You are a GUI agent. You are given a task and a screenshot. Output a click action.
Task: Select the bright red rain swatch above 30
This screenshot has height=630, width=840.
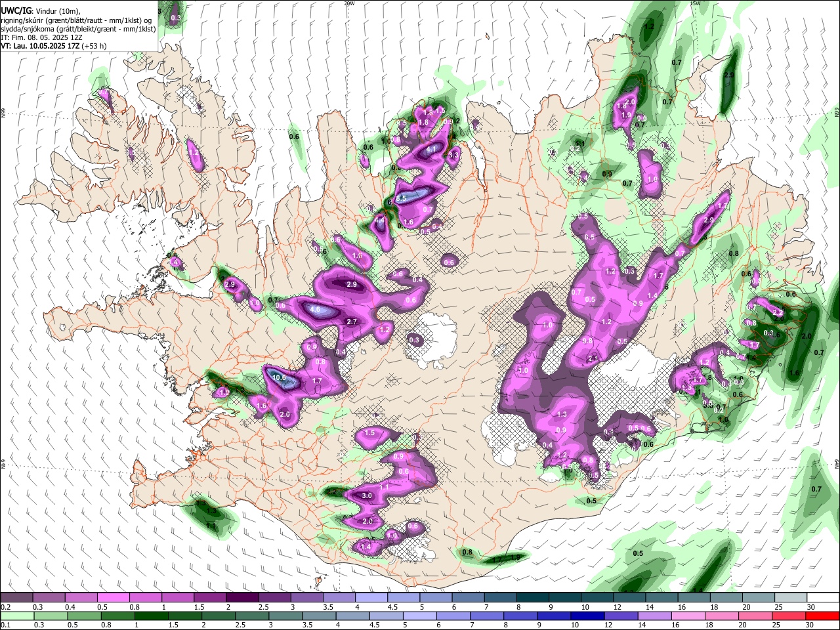point(822,616)
